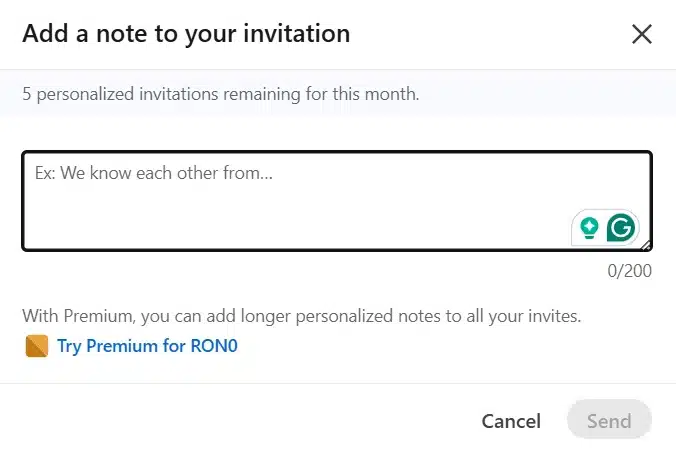Send the invitation
The height and width of the screenshot is (450, 676).
click(x=609, y=420)
